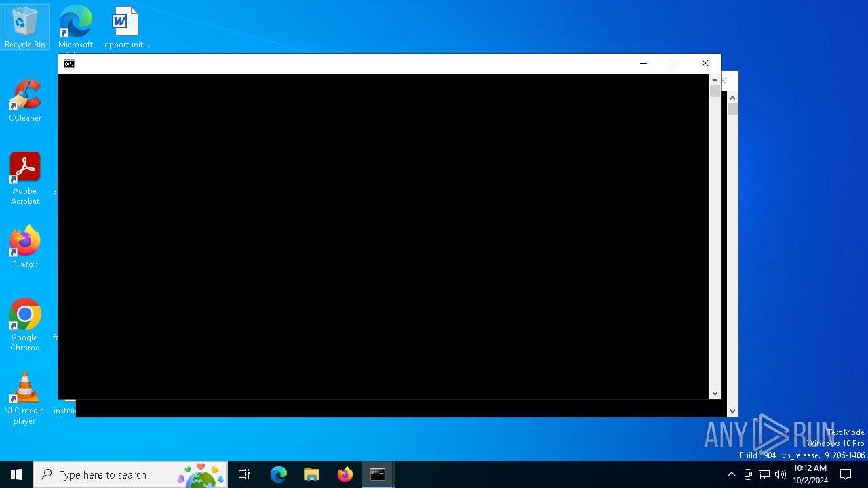The image size is (868, 488).
Task: Open Task View from the taskbar
Action: pos(244,474)
